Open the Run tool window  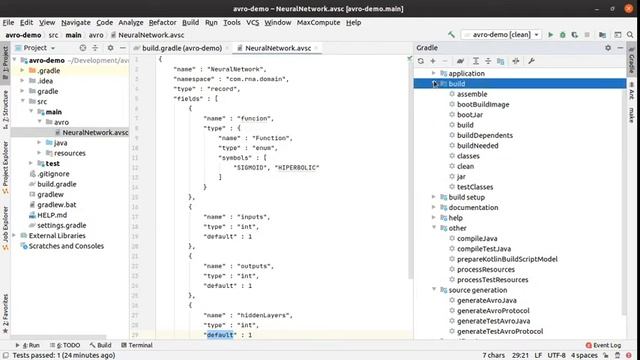click(27, 345)
